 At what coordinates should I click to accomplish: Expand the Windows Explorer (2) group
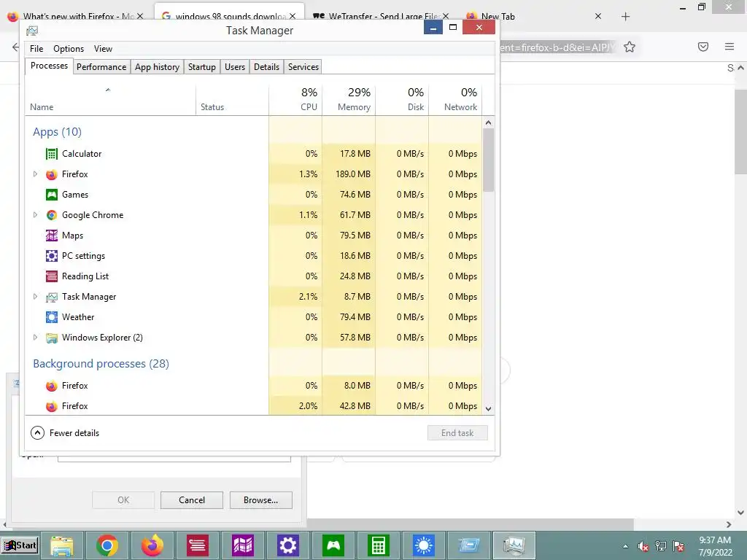point(35,338)
